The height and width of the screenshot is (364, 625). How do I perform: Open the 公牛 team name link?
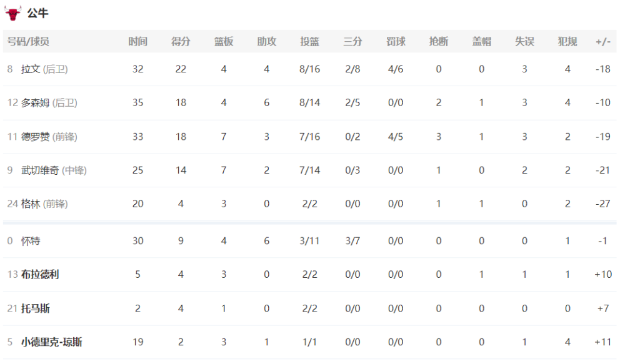tap(38, 14)
